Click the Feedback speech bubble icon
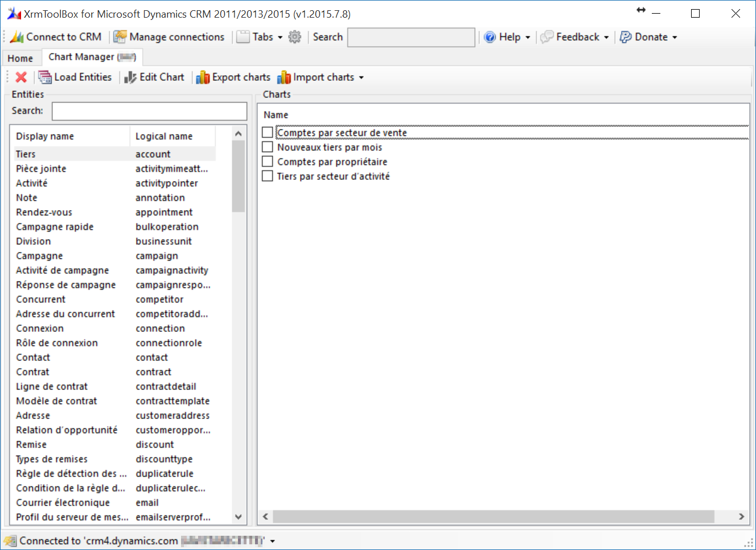Image resolution: width=756 pixels, height=550 pixels. 547,37
